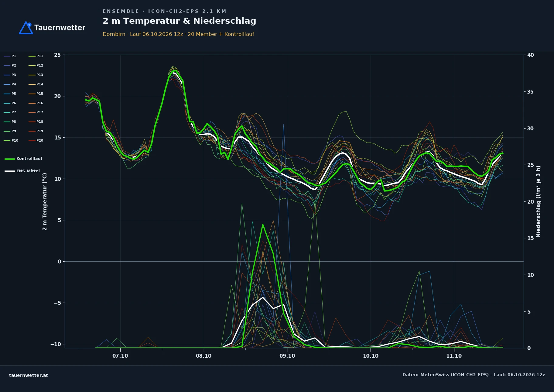Click the ENSEMBLE · ICON-CH2-EPS 2,1 KM header

(x=165, y=11)
